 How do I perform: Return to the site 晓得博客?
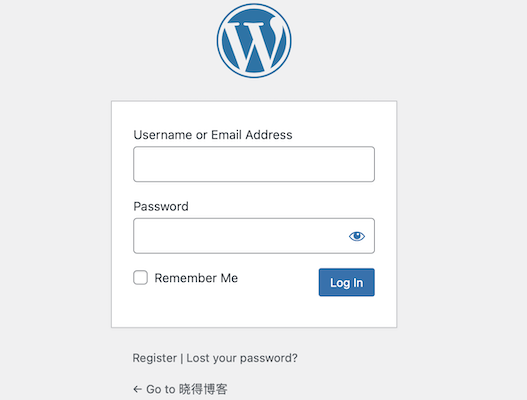coord(180,389)
